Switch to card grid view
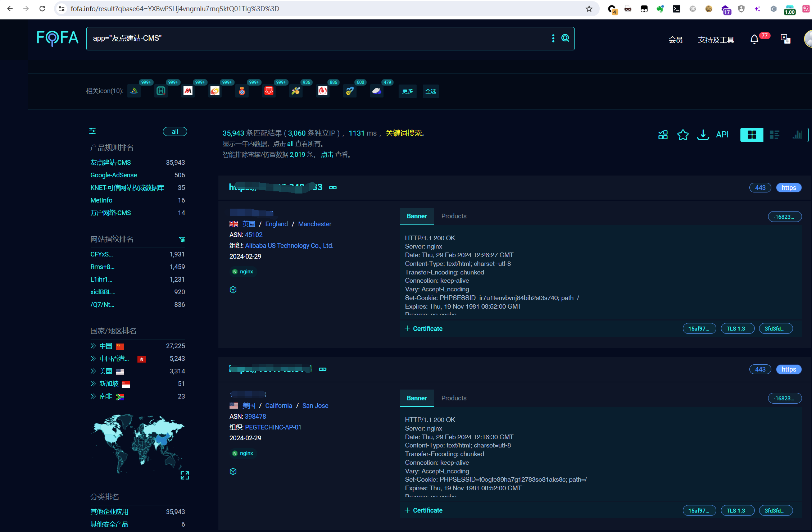This screenshot has width=812, height=532. pos(752,135)
